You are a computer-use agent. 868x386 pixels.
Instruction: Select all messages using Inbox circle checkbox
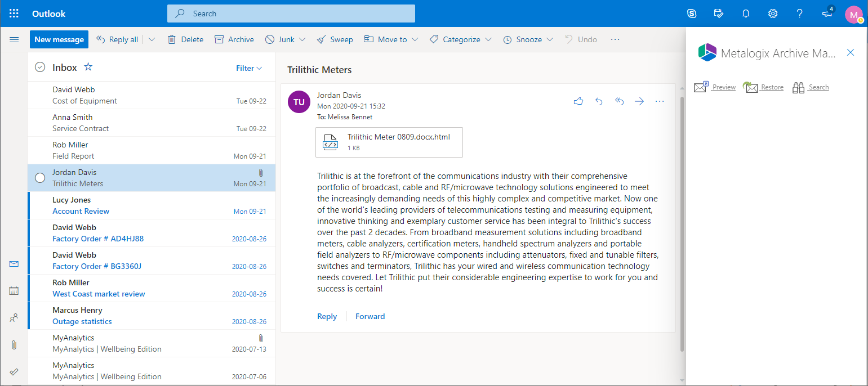[40, 68]
